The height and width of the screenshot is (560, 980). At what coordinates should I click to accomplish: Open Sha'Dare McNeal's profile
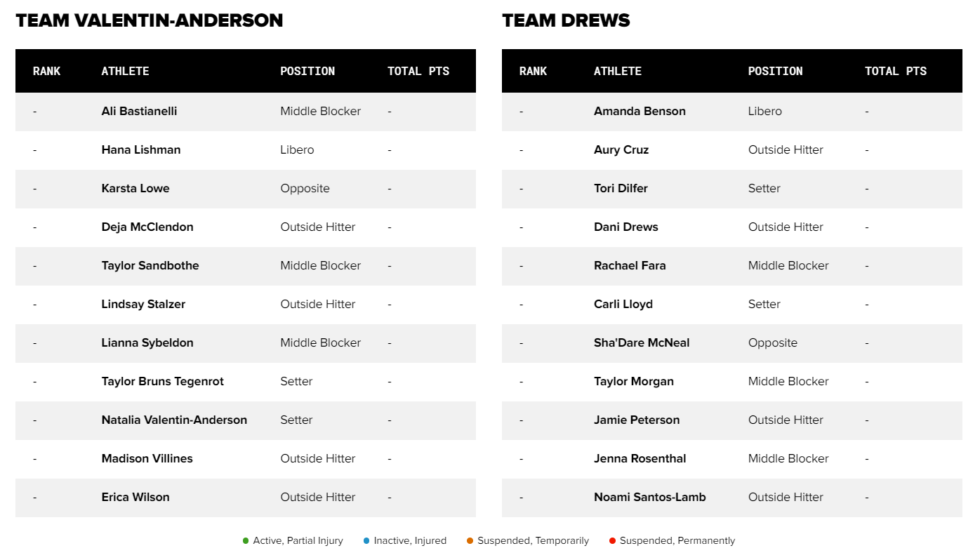click(642, 342)
